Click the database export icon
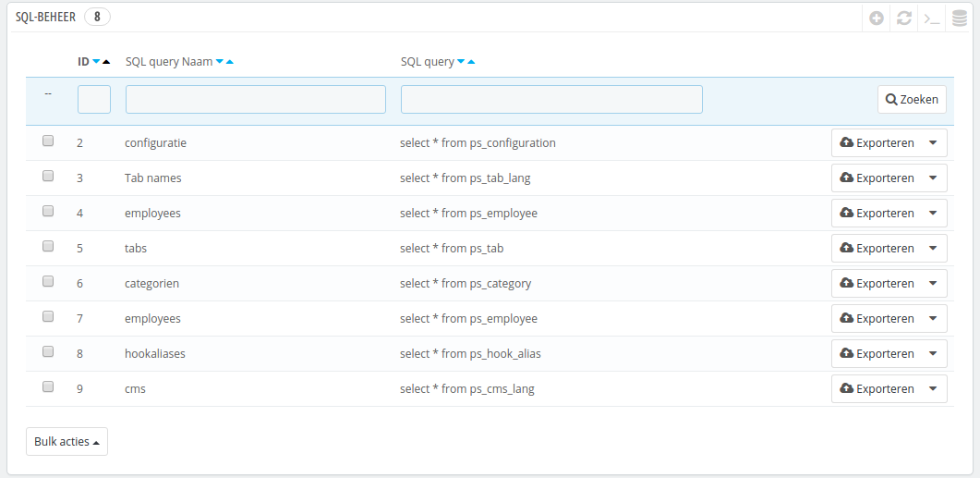The image size is (980, 478). (960, 18)
